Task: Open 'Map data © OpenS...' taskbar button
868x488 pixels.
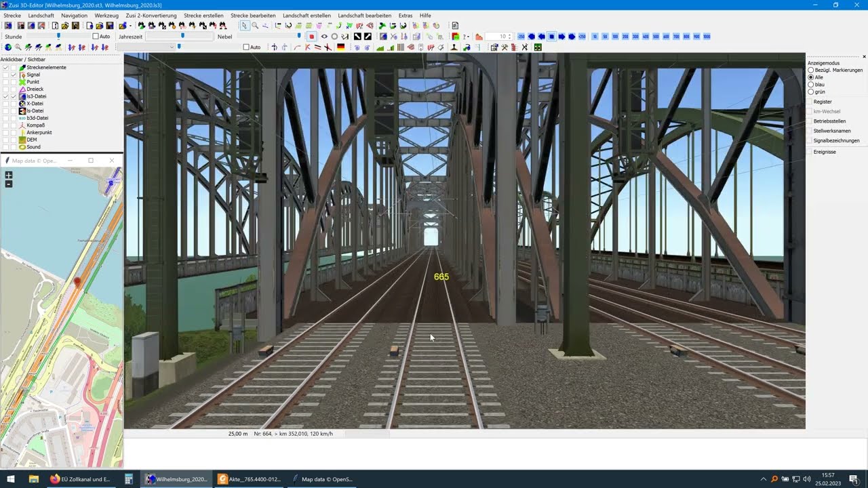Action: tap(322, 479)
